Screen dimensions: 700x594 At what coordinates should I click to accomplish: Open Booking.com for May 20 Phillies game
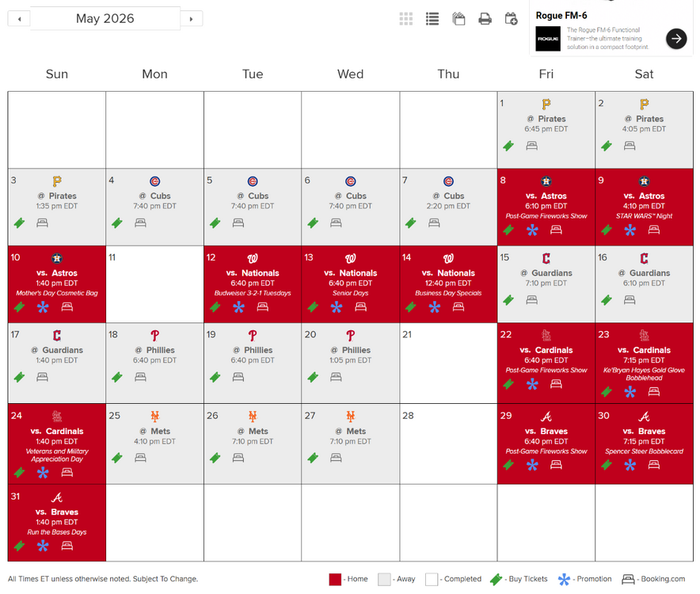[x=336, y=377]
